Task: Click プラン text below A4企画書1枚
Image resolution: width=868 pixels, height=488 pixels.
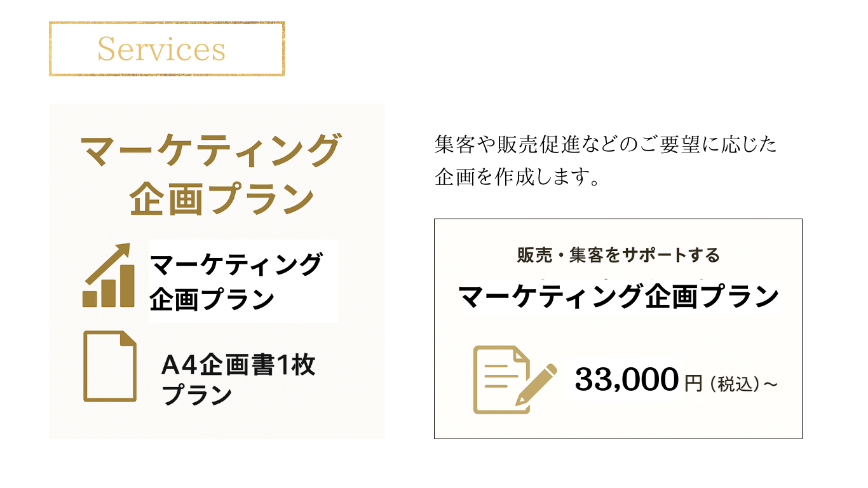Action: 197,395
